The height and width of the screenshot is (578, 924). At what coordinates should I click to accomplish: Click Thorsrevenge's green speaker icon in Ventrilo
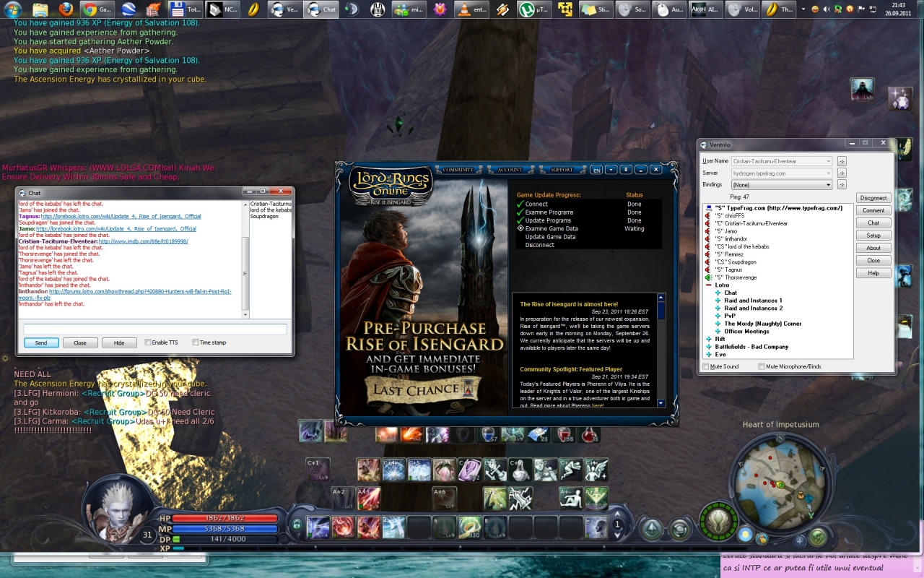tap(708, 277)
